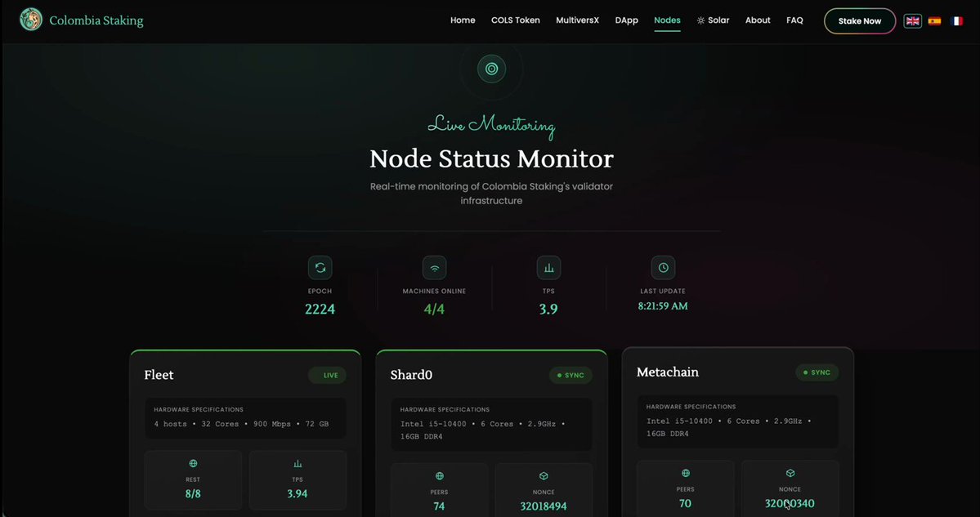Click the Shard0 peers value 74
This screenshot has width=980, height=517.
coord(440,506)
